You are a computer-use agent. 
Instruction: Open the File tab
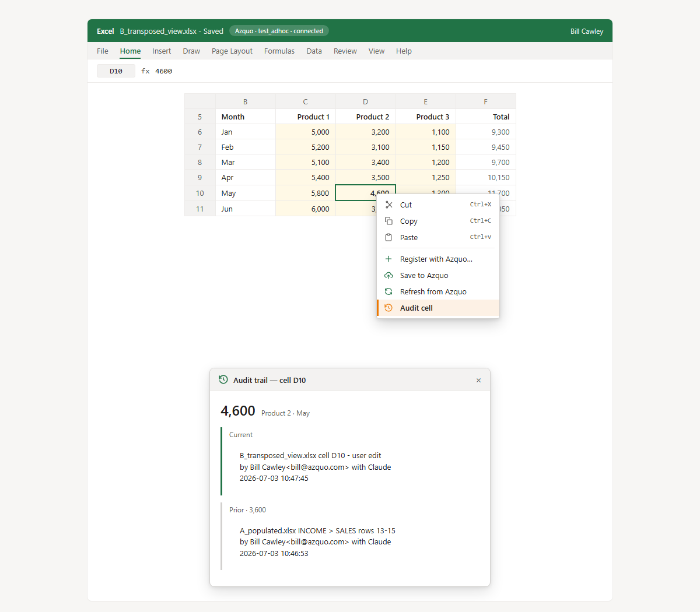(103, 51)
